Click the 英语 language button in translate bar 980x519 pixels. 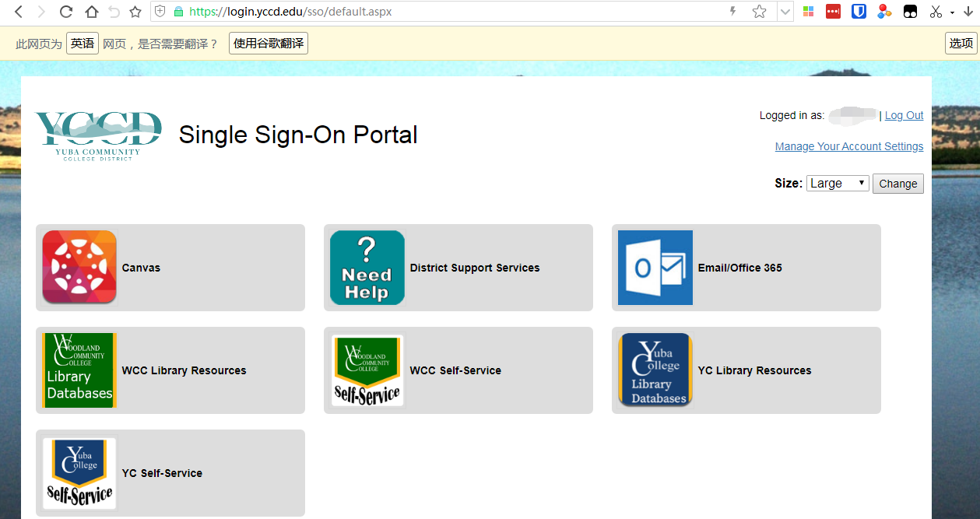83,44
